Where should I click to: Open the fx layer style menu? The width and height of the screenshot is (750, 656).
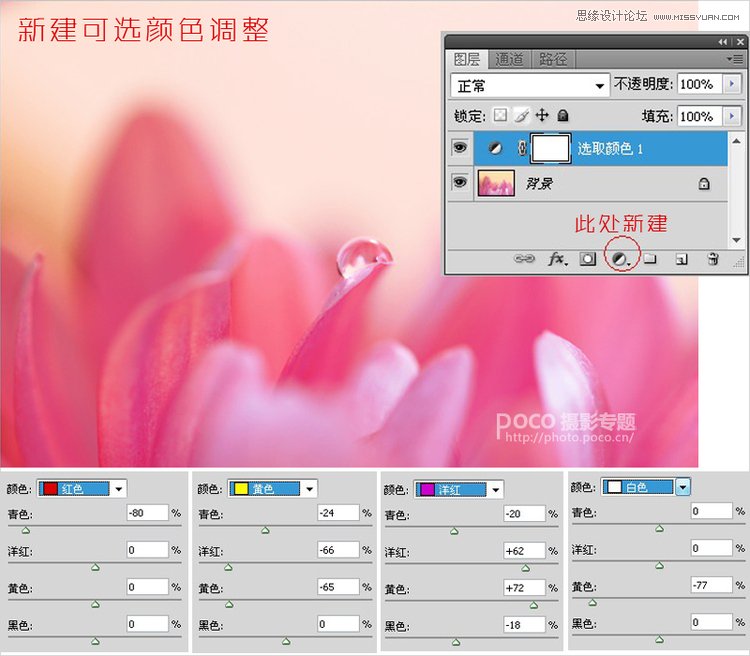[557, 259]
